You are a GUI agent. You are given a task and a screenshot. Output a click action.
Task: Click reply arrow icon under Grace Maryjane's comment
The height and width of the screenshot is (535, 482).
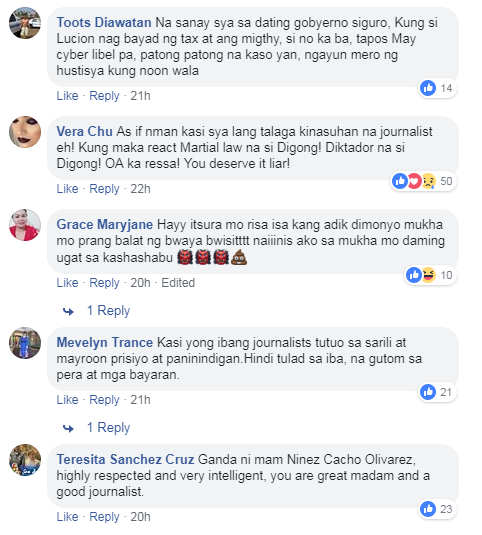(x=68, y=311)
